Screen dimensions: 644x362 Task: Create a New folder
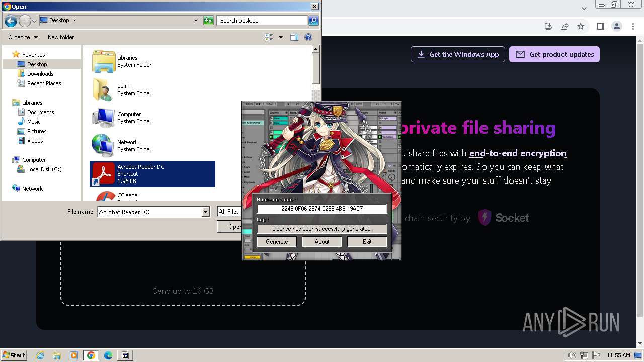pyautogui.click(x=61, y=37)
